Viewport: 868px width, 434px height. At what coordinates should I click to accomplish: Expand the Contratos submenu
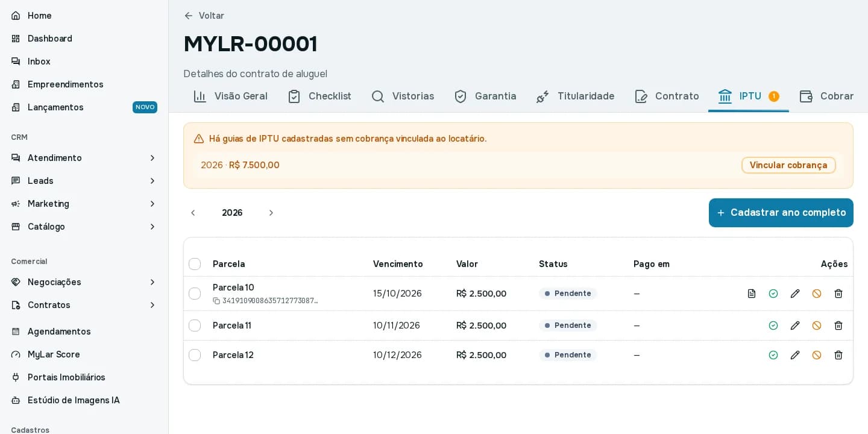pos(84,305)
